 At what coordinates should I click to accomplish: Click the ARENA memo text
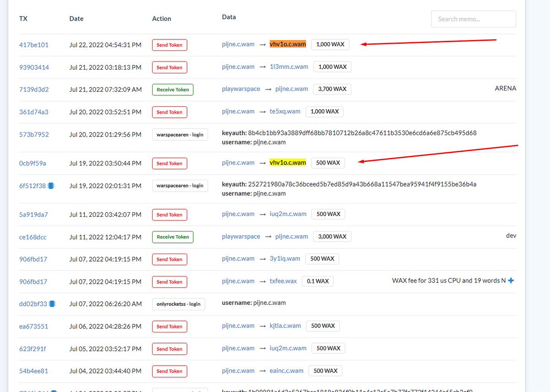click(506, 88)
